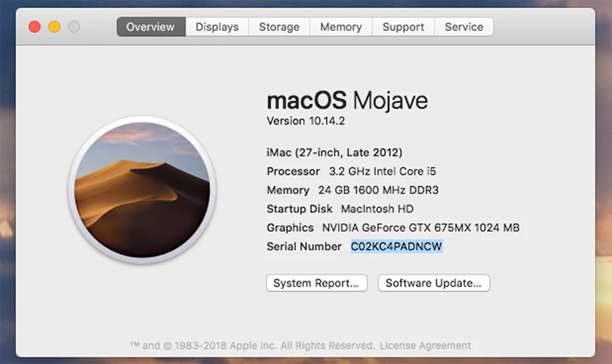The height and width of the screenshot is (364, 612).
Task: Click the macOS Mojave title text
Action: pyautogui.click(x=347, y=100)
